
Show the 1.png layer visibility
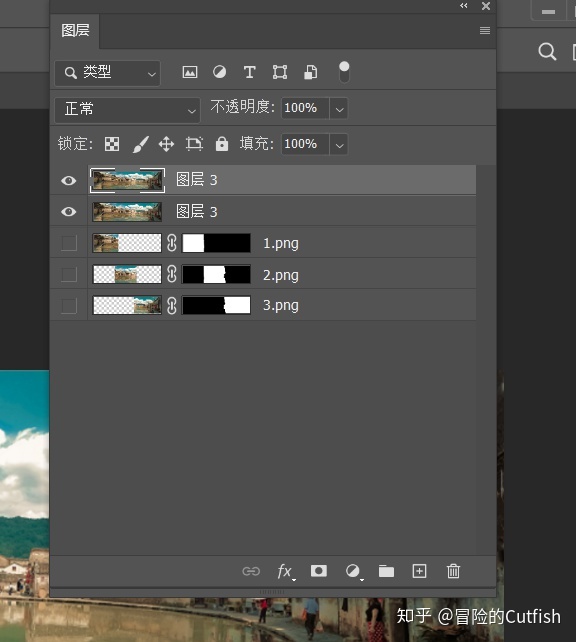[69, 243]
